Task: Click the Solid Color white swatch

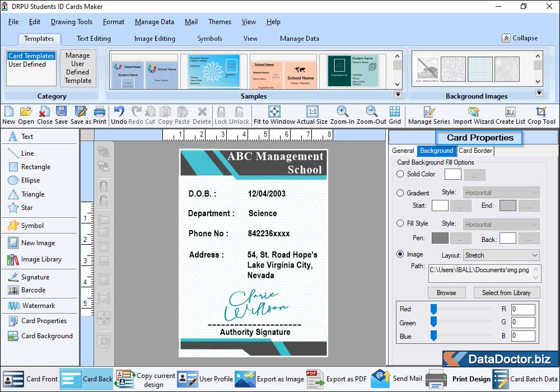Action: (453, 174)
